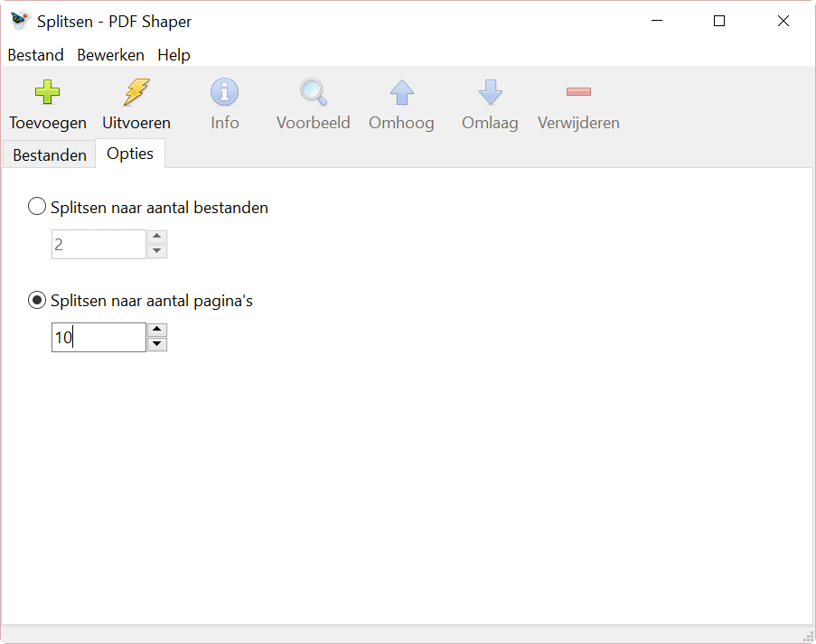
Task: Select Splitsen naar aantal pagina's radio button
Action: pos(37,300)
